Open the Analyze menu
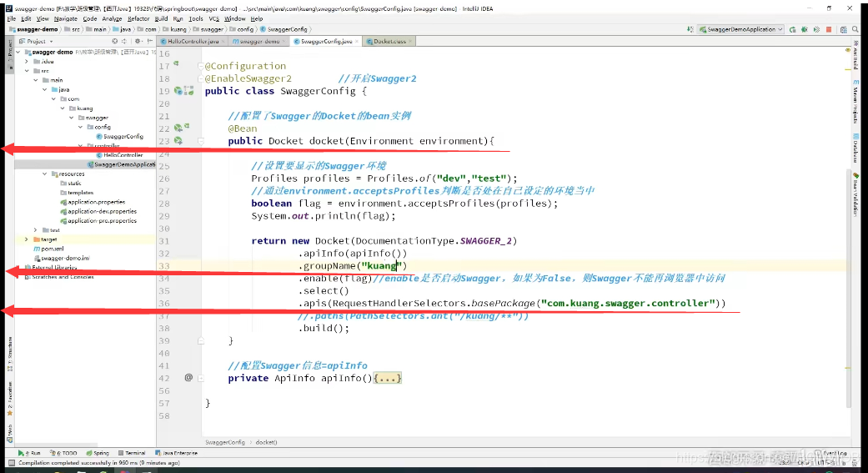The image size is (868, 473). [112, 19]
